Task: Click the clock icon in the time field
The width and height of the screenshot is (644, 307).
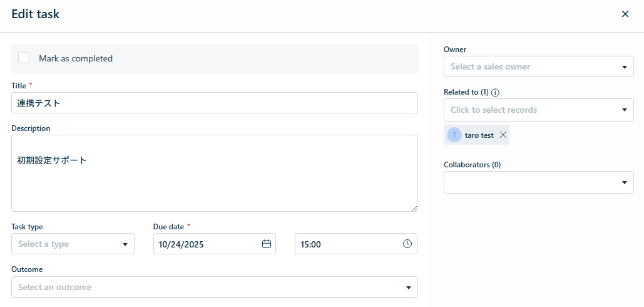Action: 407,244
